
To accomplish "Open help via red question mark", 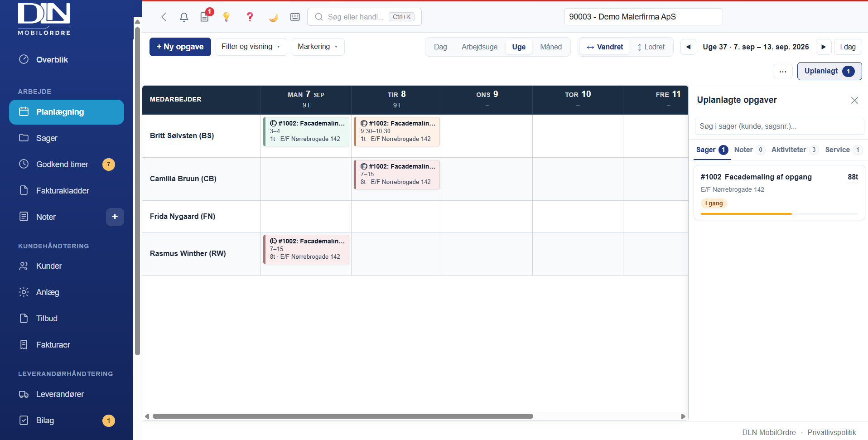I will click(250, 17).
